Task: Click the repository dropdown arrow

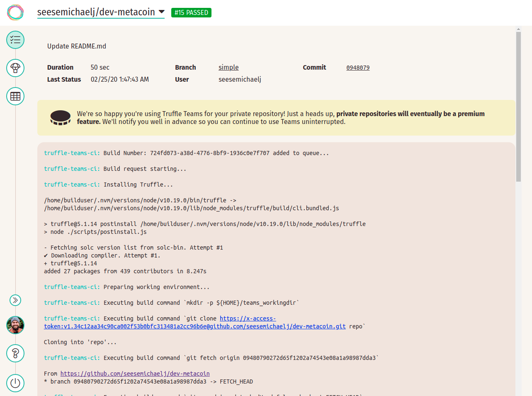Action: click(x=162, y=12)
